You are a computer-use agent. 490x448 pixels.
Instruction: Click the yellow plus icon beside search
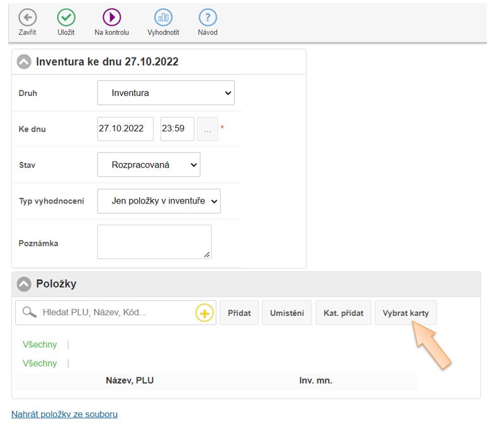tap(204, 313)
